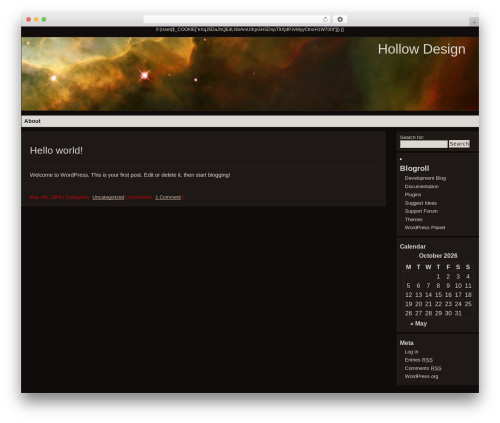This screenshot has height=423, width=500.
Task: Click calendar date 15
Action: coord(438,295)
